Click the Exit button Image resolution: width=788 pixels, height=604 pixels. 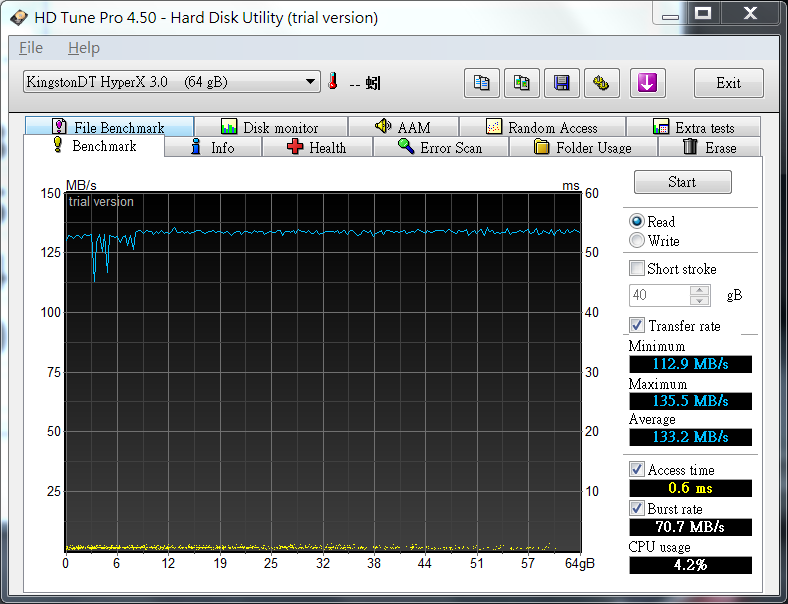coord(729,83)
